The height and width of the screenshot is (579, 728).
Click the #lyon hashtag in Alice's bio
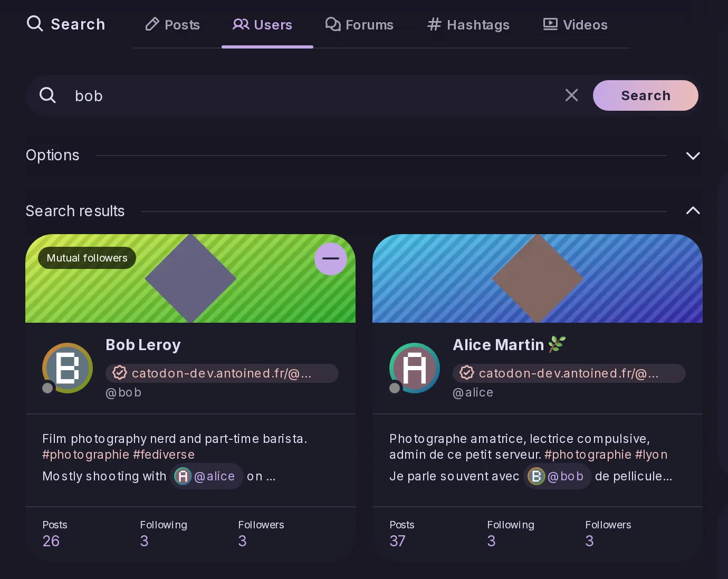pos(652,455)
